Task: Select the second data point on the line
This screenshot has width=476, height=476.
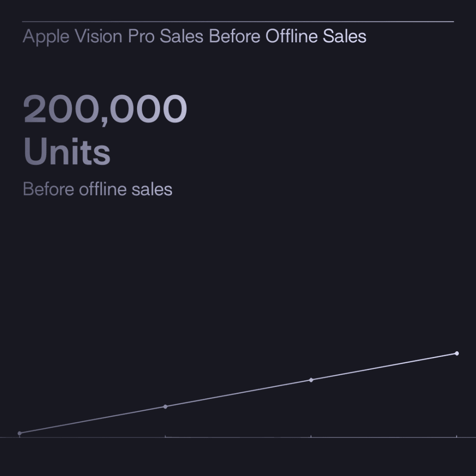Action: tap(165, 407)
